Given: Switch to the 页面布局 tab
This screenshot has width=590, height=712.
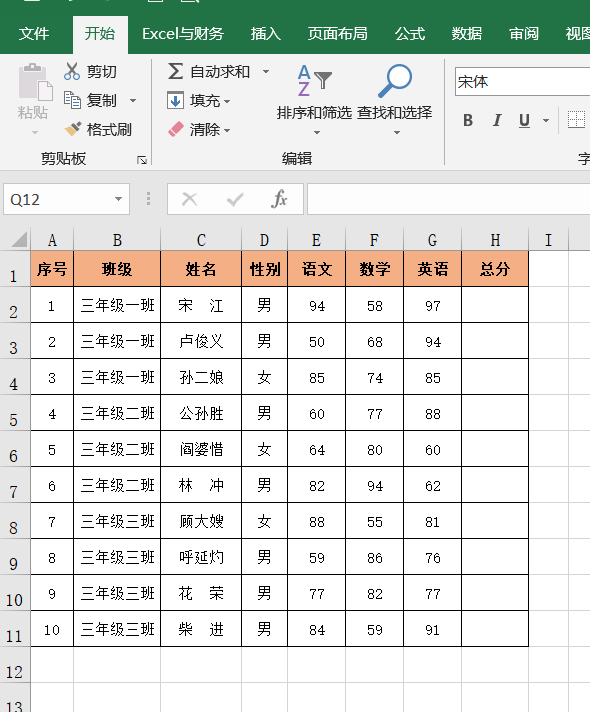Looking at the screenshot, I should [x=337, y=34].
